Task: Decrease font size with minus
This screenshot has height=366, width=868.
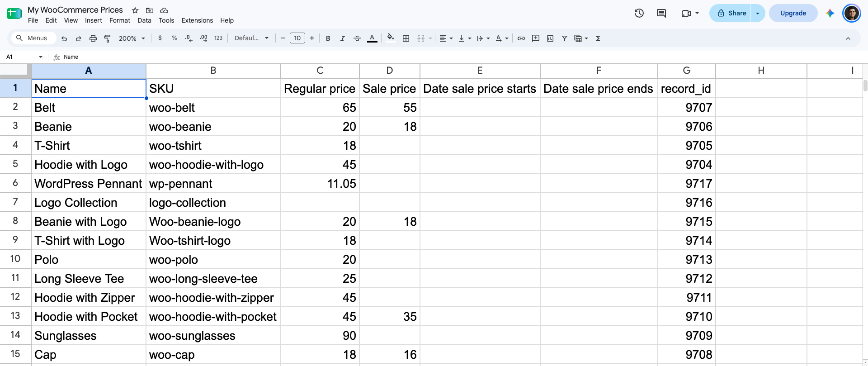Action: click(283, 38)
